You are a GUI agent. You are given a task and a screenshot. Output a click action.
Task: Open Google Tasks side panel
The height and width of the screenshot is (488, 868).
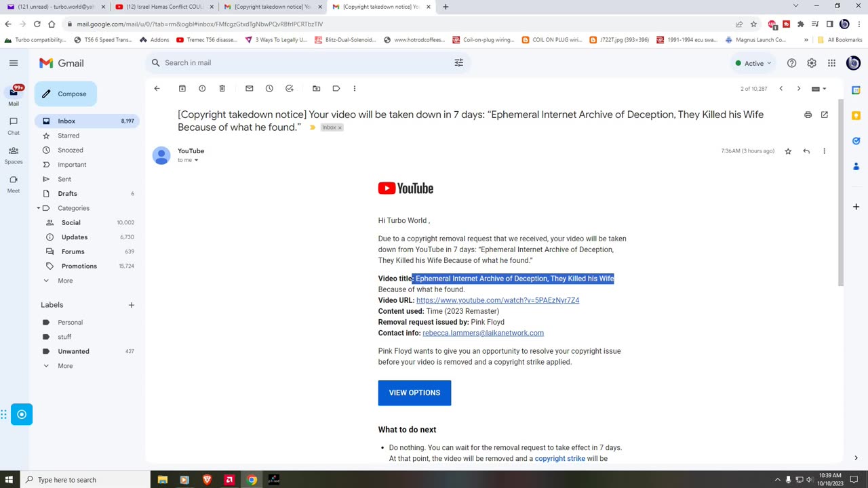[856, 141]
